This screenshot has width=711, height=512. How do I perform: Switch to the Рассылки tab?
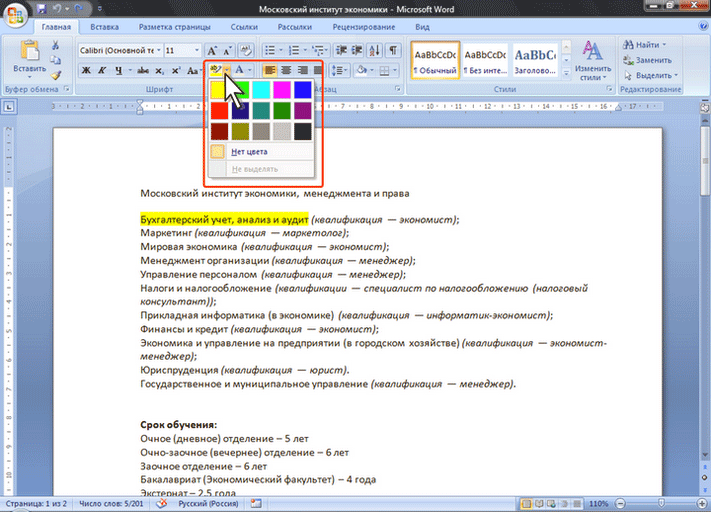295,27
